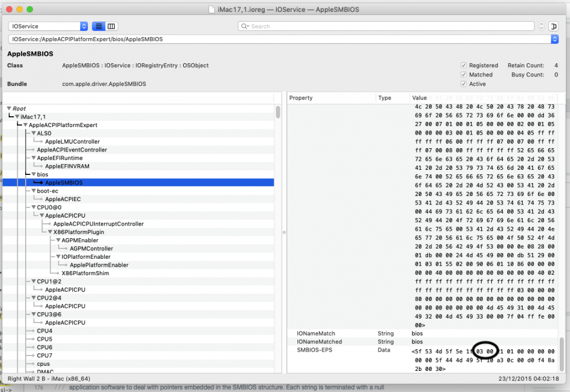Select the CPU5 tree entry
Viewport: 570px width, 392px height.
(44, 339)
